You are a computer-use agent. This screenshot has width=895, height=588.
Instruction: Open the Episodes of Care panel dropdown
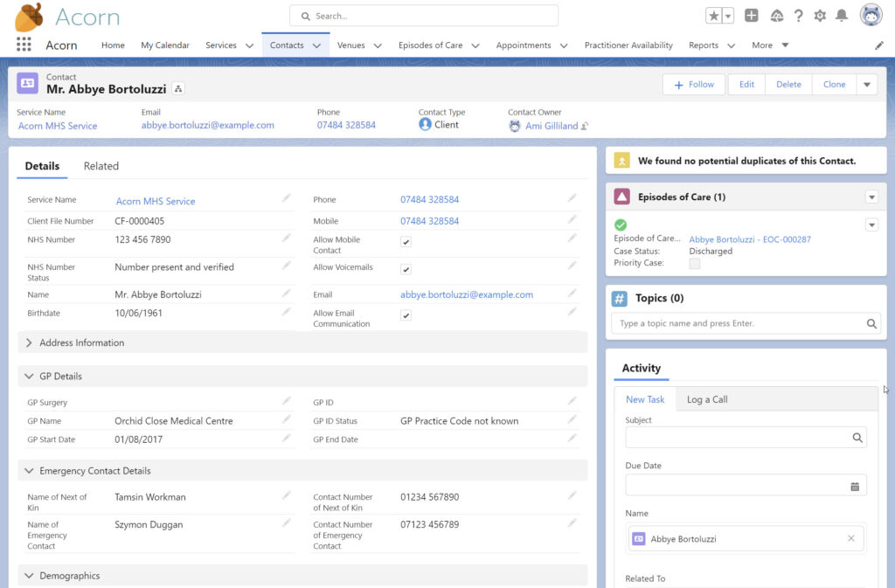point(871,197)
